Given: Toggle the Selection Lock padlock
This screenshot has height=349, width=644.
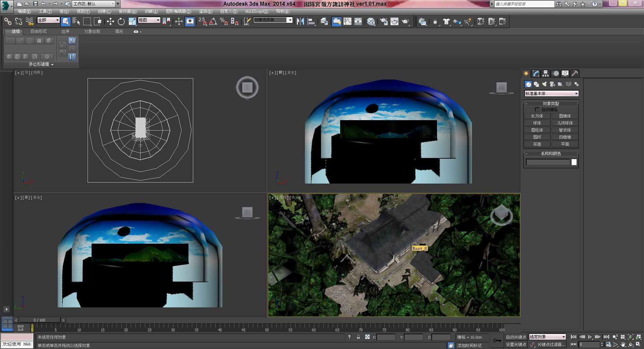Looking at the screenshot, I should click(x=359, y=337).
